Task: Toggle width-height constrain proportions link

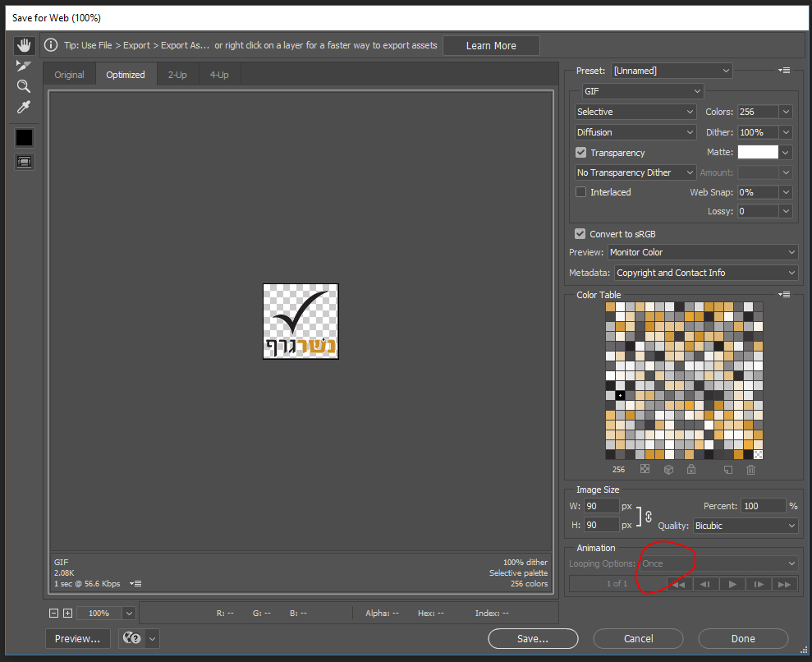Action: pos(649,516)
